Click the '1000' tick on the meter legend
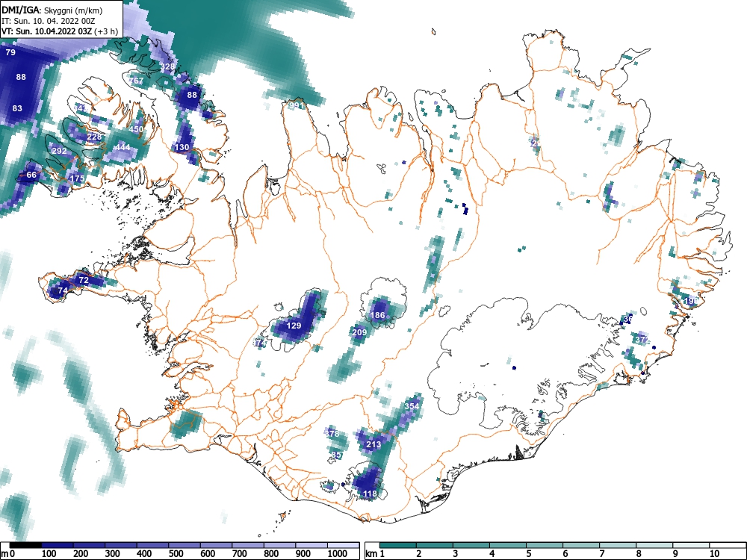Image resolution: width=747 pixels, height=560 pixels. coord(338,554)
